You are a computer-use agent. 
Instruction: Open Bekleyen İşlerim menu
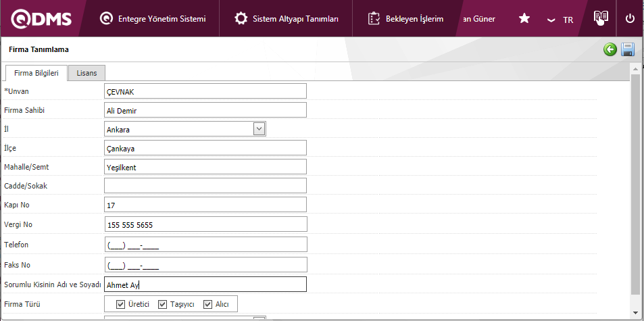(x=405, y=19)
